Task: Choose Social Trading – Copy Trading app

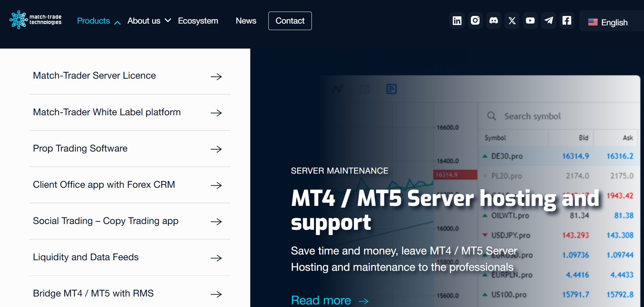Action: tap(130, 221)
